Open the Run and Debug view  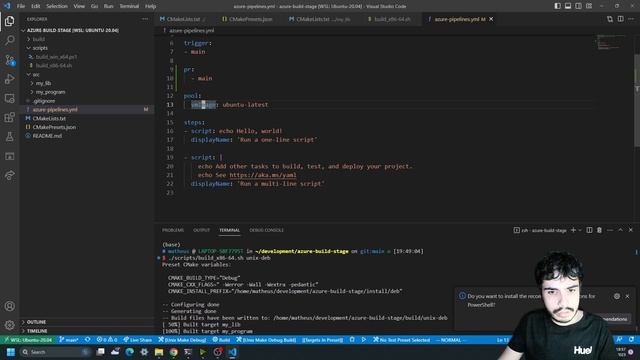9,79
